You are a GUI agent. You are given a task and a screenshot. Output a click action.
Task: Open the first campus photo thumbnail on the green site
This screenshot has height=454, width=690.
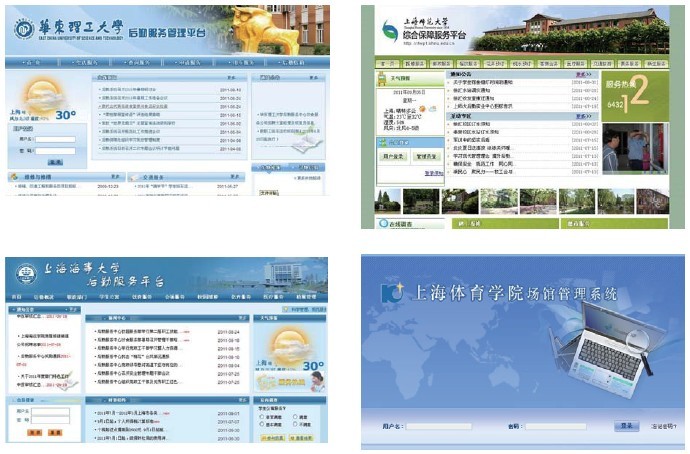388,201
